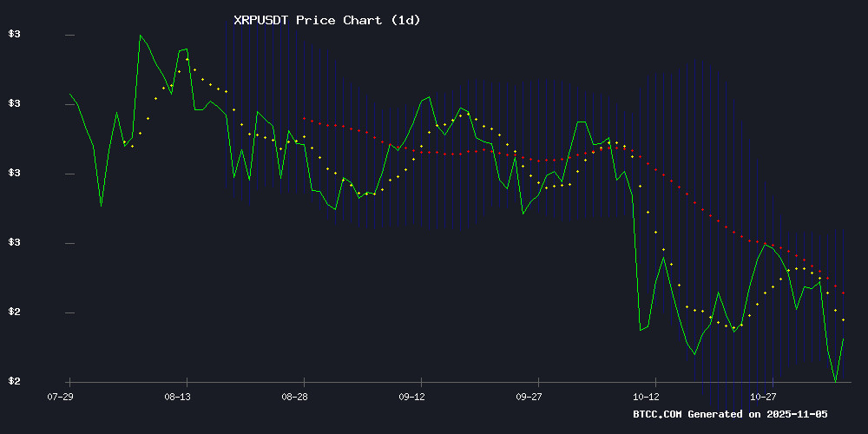Screen dimensions: 868x434
Task: Select the topmost $3 y-axis label
Action: point(14,34)
